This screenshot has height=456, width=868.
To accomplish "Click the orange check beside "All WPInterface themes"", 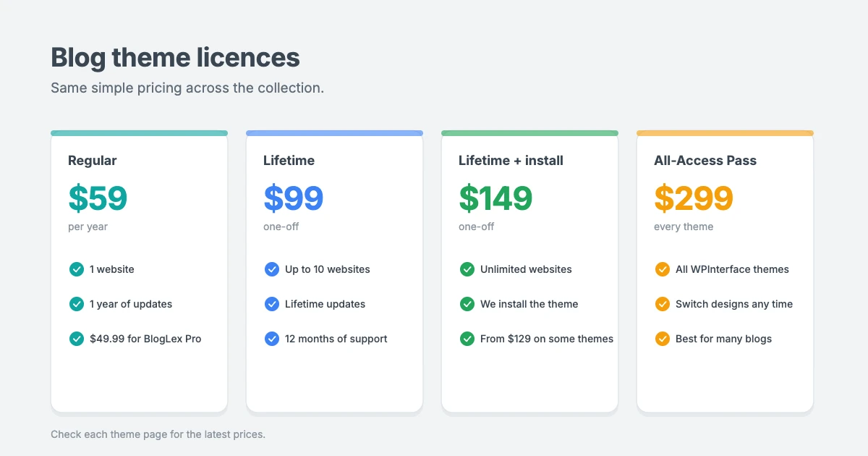I will pos(662,269).
